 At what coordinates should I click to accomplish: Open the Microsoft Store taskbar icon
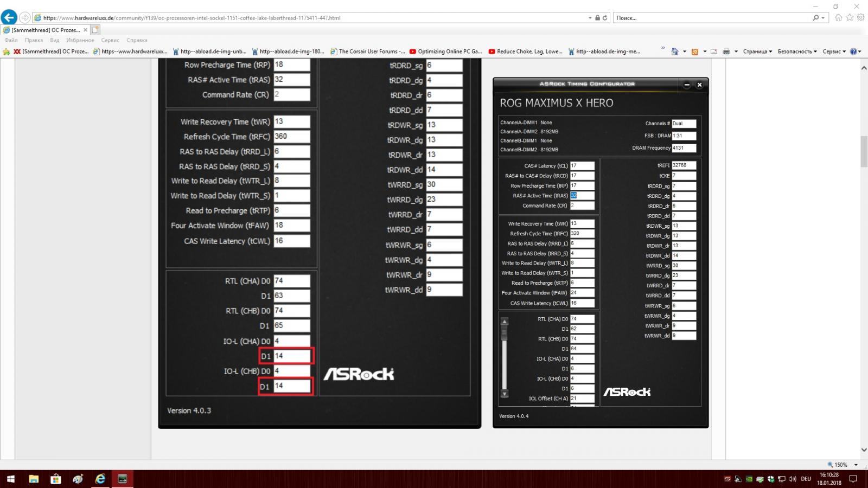pyautogui.click(x=55, y=479)
